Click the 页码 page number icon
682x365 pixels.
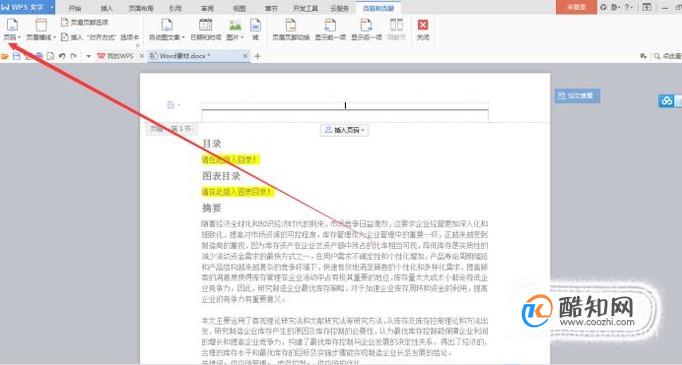pos(12,25)
